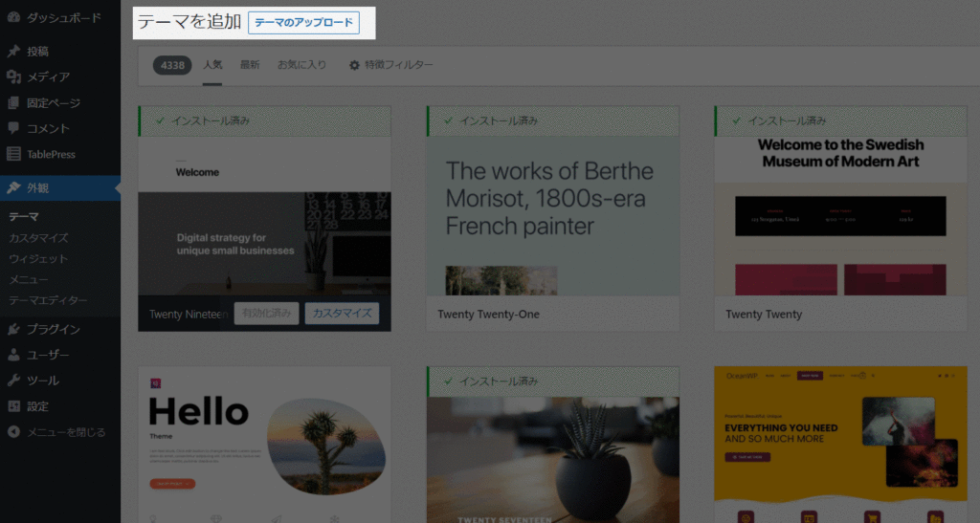Click the speech bubble icon beside コメント
The height and width of the screenshot is (523, 980).
(13, 128)
